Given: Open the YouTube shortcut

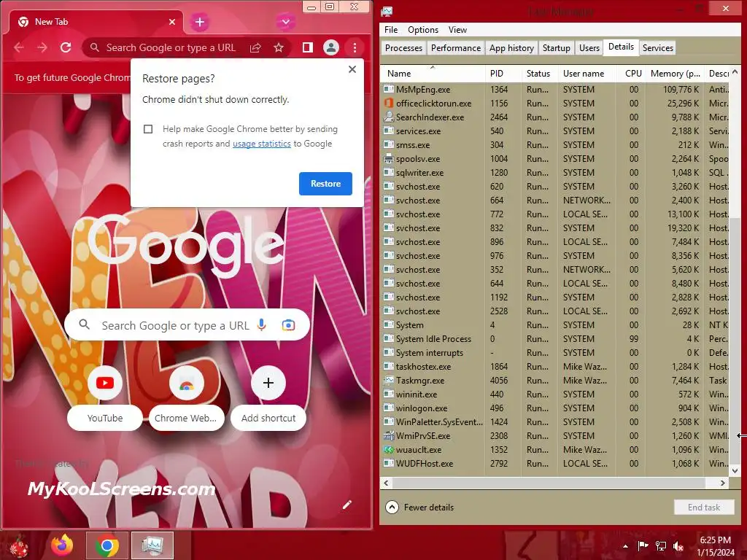Looking at the screenshot, I should 105,399.
